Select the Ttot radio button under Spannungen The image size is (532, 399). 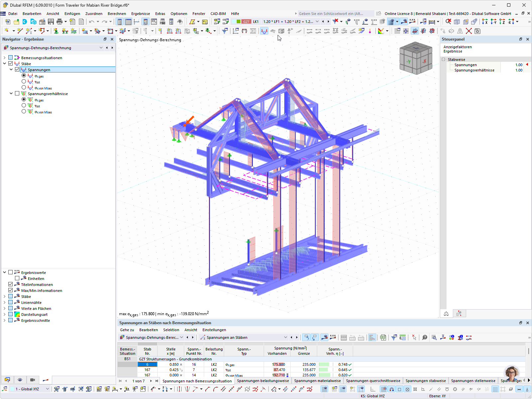click(24, 82)
